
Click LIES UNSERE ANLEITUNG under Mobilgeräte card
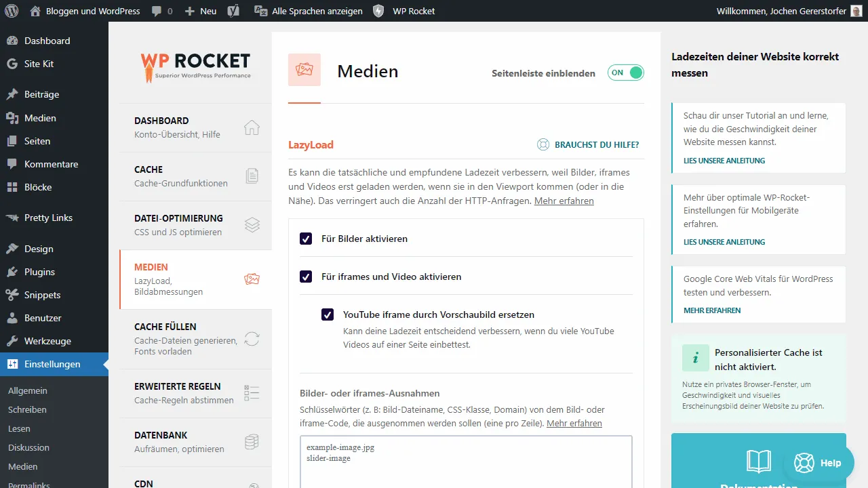coord(724,242)
